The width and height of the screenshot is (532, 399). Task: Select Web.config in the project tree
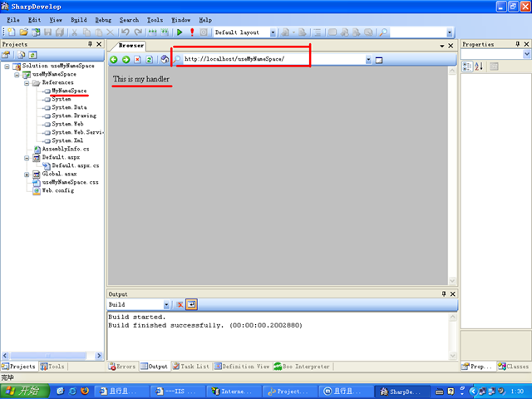[x=57, y=190]
